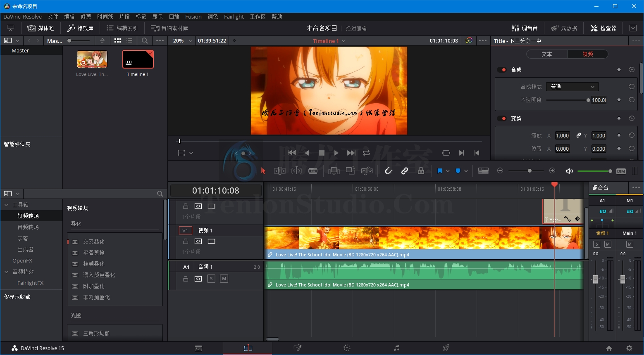
Task: Open the Edit page tab at bottom
Action: (x=248, y=348)
